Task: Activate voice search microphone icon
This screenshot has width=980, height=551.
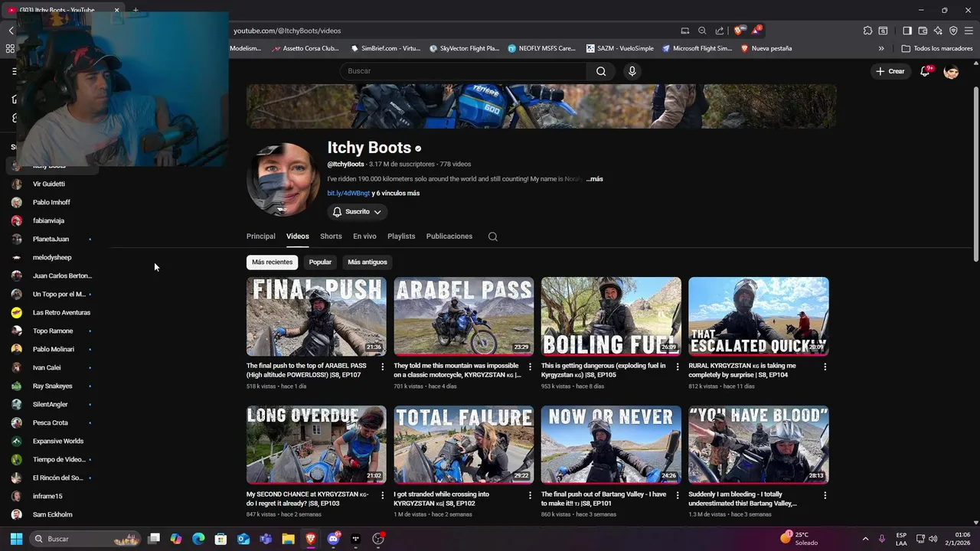Action: pos(632,71)
